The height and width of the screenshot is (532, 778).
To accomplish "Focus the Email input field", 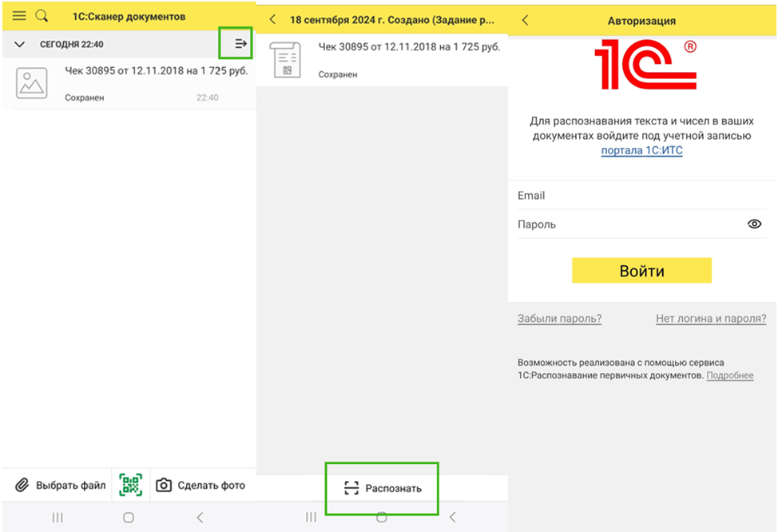I will (x=641, y=196).
